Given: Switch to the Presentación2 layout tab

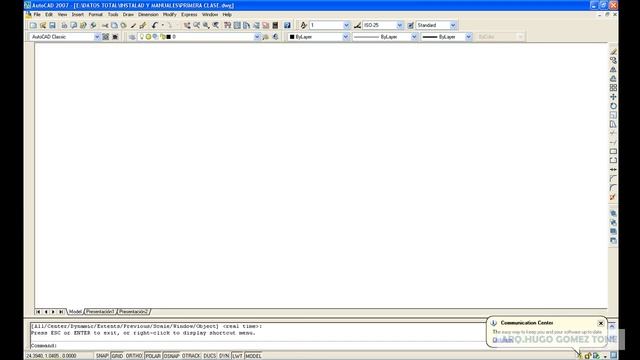Looking at the screenshot, I should pos(133,312).
